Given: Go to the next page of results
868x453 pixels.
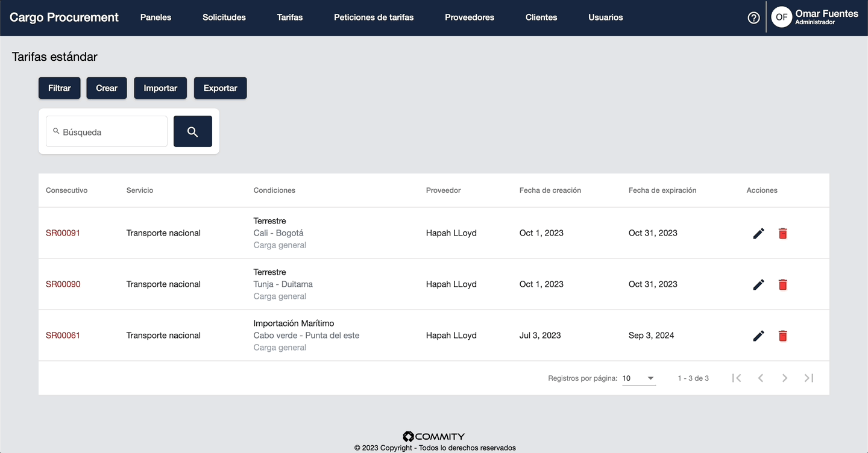Looking at the screenshot, I should click(785, 378).
